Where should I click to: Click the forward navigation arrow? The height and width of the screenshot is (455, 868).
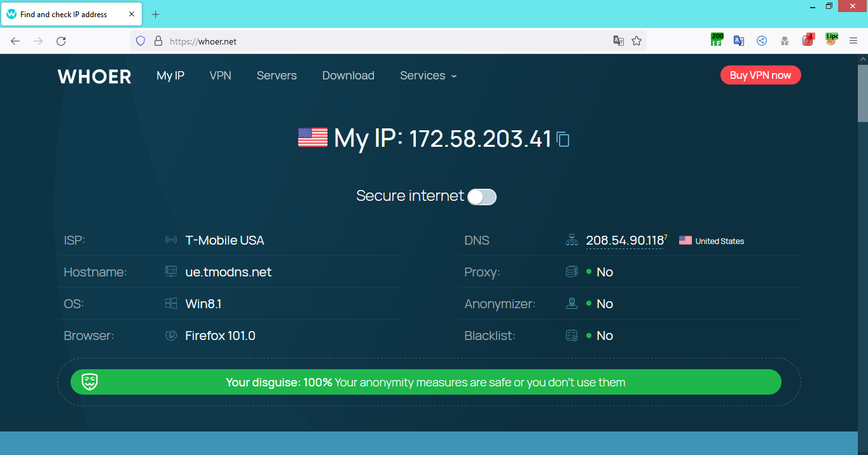(x=38, y=41)
